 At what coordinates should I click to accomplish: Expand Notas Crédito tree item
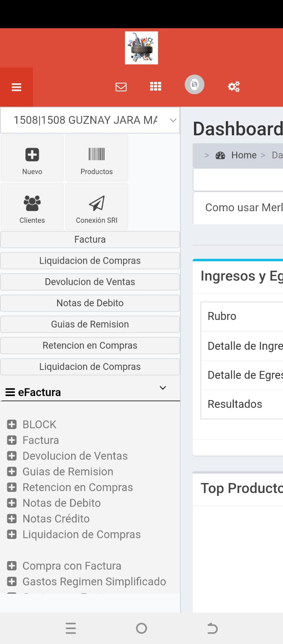[x=12, y=518]
